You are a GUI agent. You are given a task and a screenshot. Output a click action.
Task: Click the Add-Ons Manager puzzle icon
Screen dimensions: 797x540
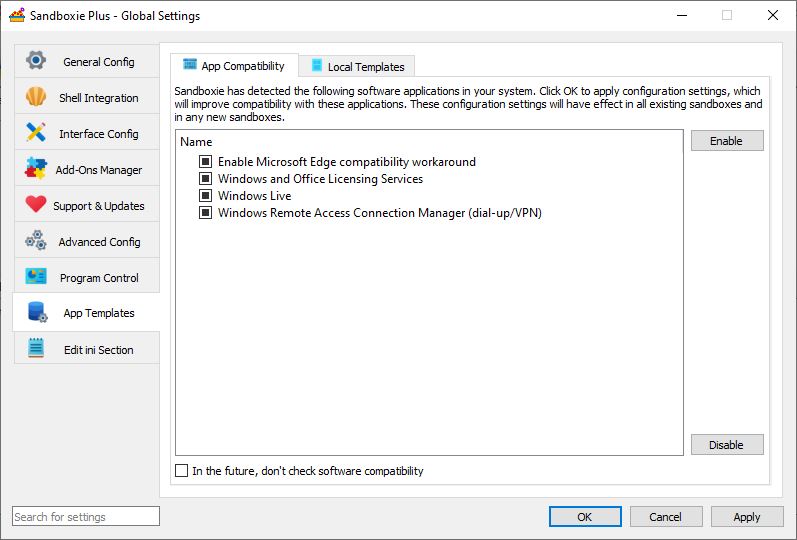pyautogui.click(x=36, y=169)
